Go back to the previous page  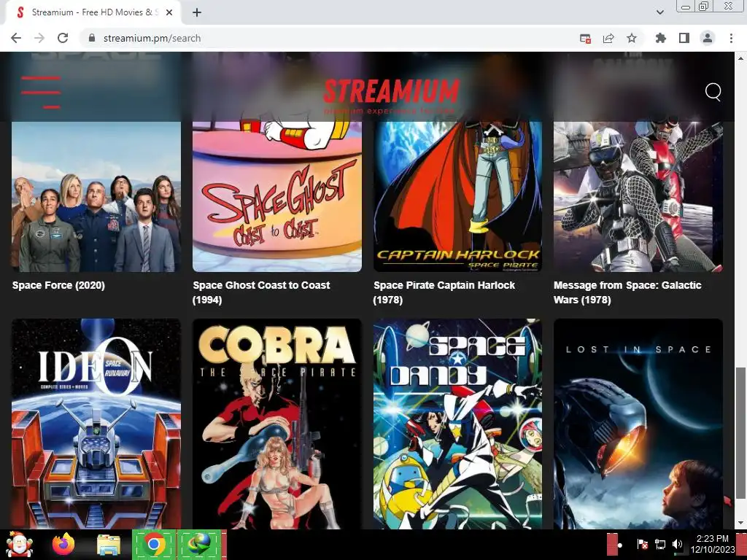pyautogui.click(x=16, y=38)
